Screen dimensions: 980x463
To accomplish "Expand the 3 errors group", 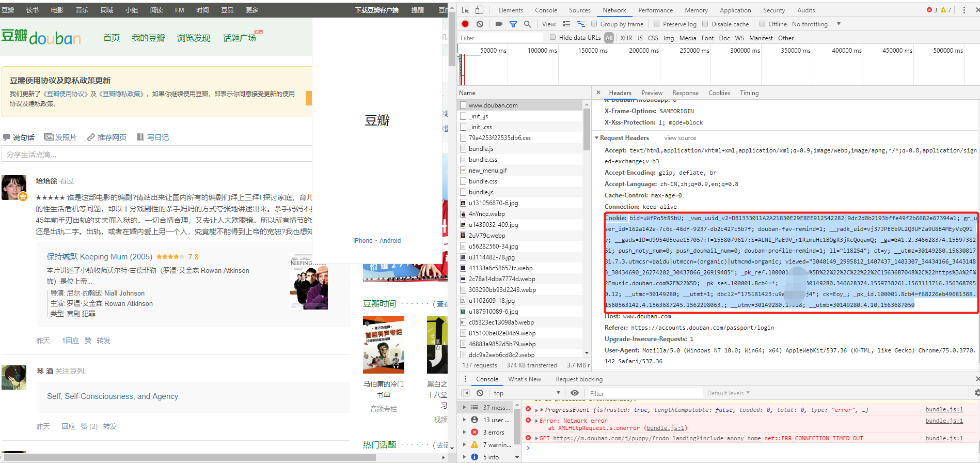I will click(464, 432).
